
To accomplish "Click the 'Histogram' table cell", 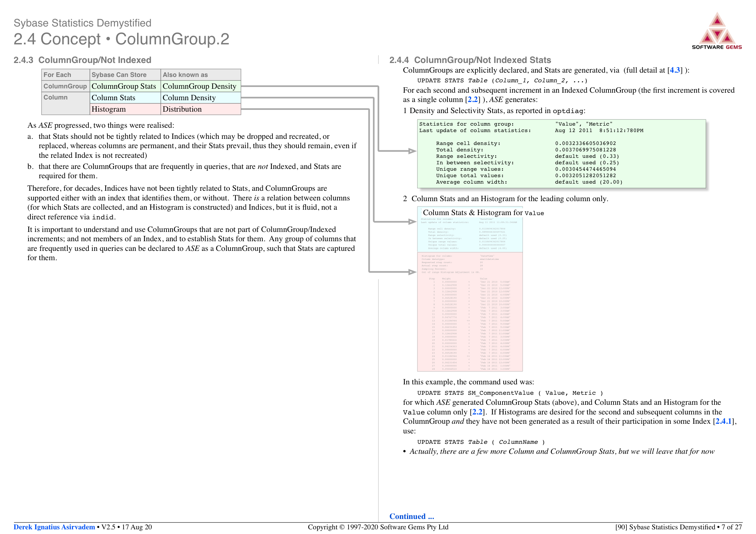I will [125, 109].
